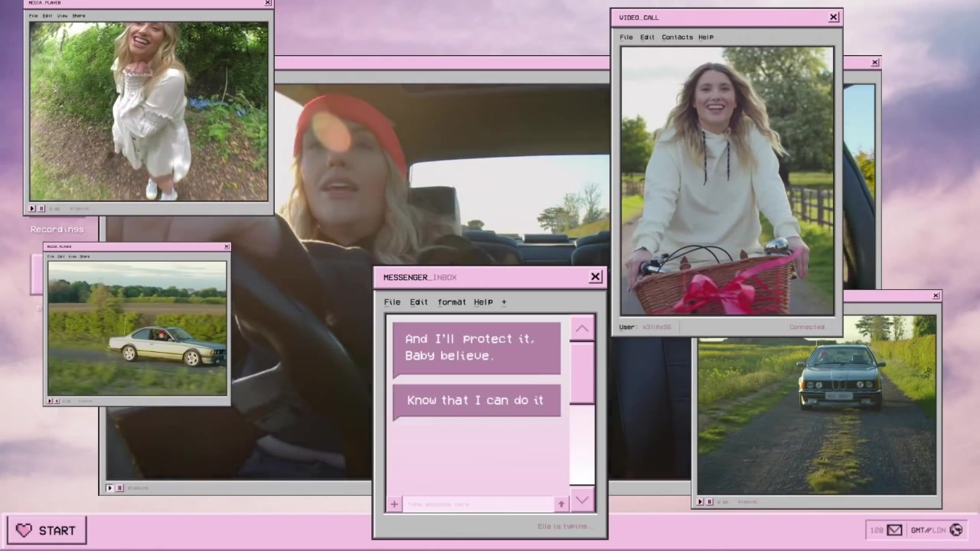Open the Edit menu in the top-left Media Player

[47, 15]
